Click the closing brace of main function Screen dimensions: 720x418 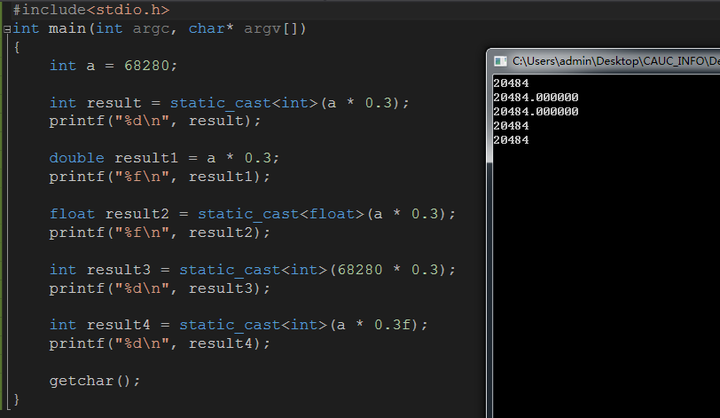[17, 399]
